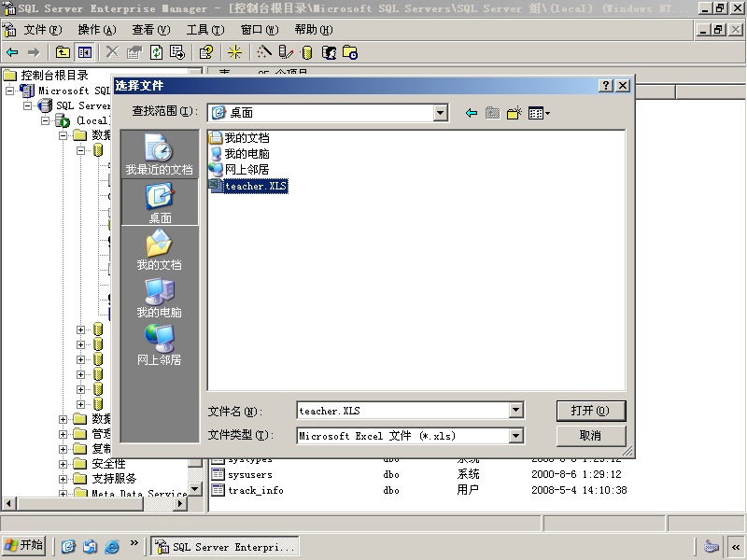Click the Refresh toolbar icon
This screenshot has width=747, height=560.
tap(156, 52)
